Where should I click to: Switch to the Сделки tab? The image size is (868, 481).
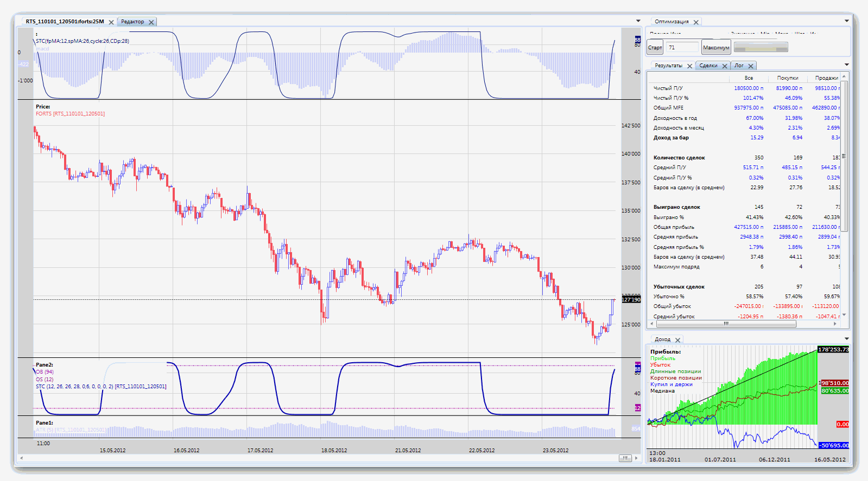click(x=708, y=66)
